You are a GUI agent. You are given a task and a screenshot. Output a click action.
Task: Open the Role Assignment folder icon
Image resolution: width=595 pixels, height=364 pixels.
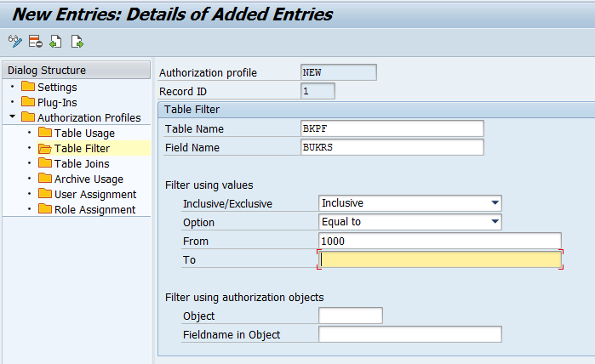tap(45, 208)
